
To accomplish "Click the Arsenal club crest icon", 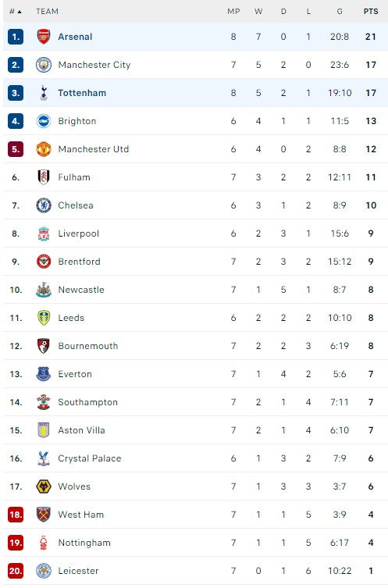I will [x=44, y=37].
